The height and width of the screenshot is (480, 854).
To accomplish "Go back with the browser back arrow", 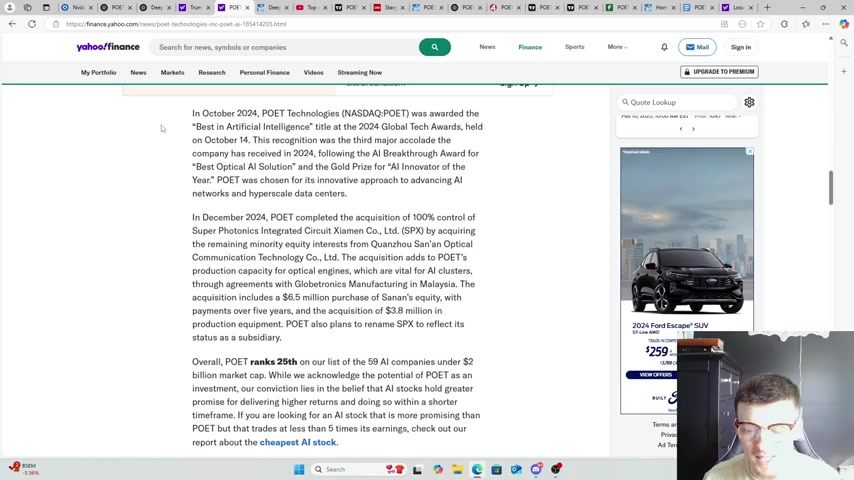I will (x=12, y=24).
